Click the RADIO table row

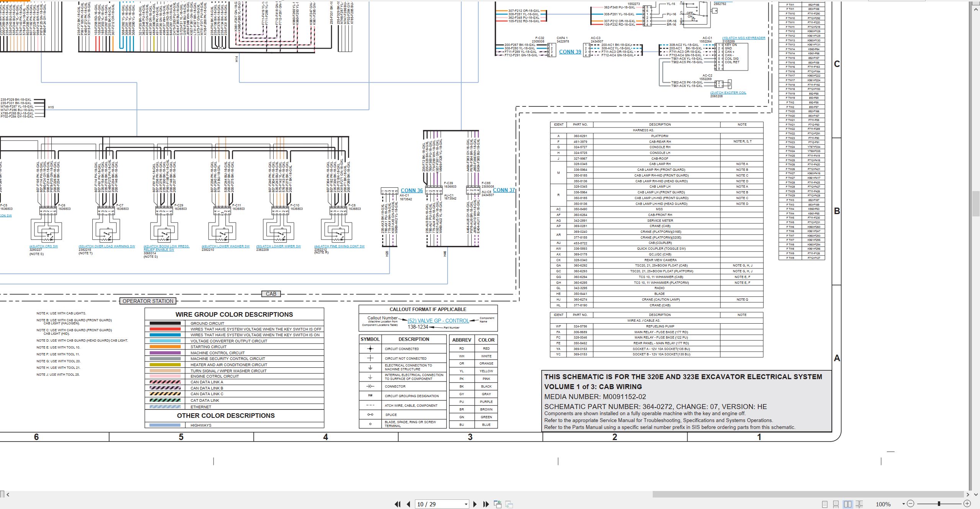click(657, 288)
